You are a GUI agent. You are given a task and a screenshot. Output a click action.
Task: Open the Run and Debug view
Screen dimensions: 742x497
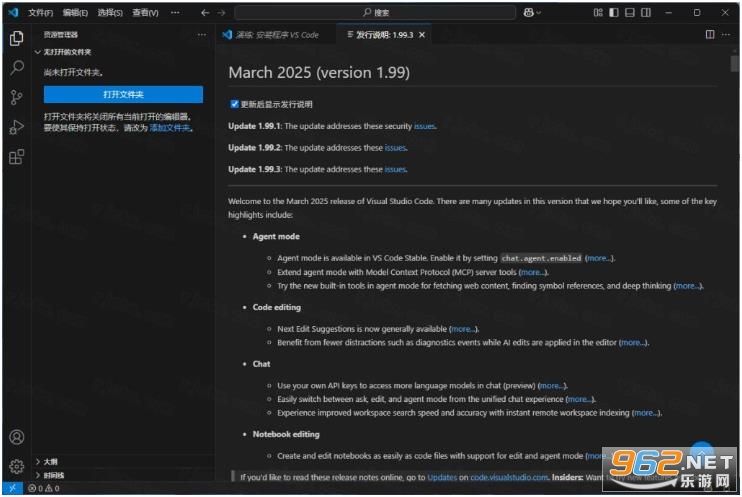(x=17, y=127)
